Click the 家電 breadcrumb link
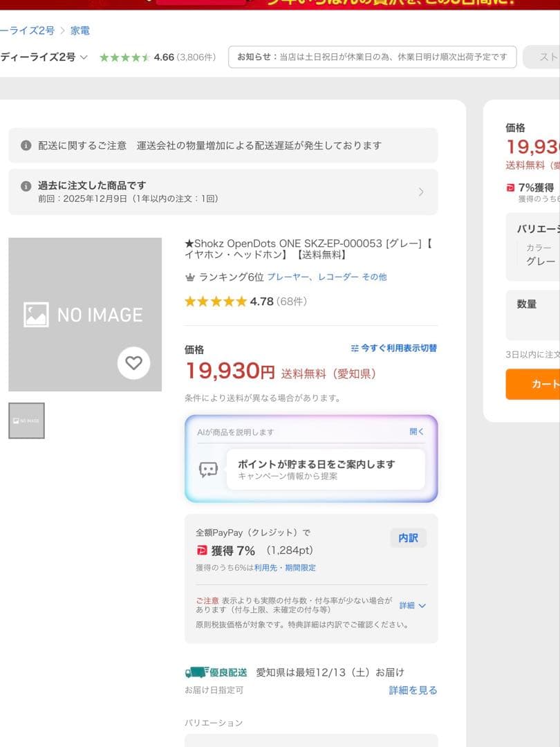This screenshot has width=560, height=747. coord(82,30)
